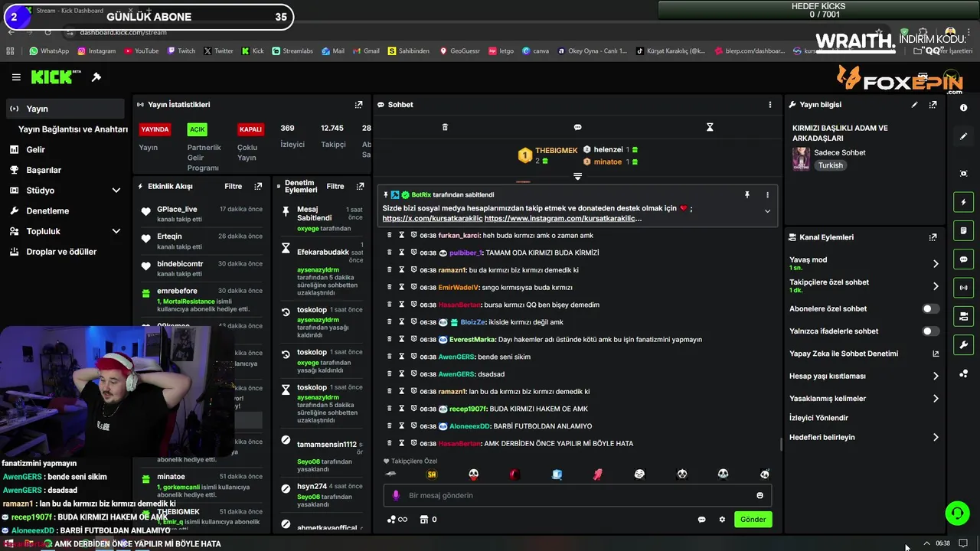Unpin the BotRix pinned message
This screenshot has width=980, height=551.
(746, 195)
